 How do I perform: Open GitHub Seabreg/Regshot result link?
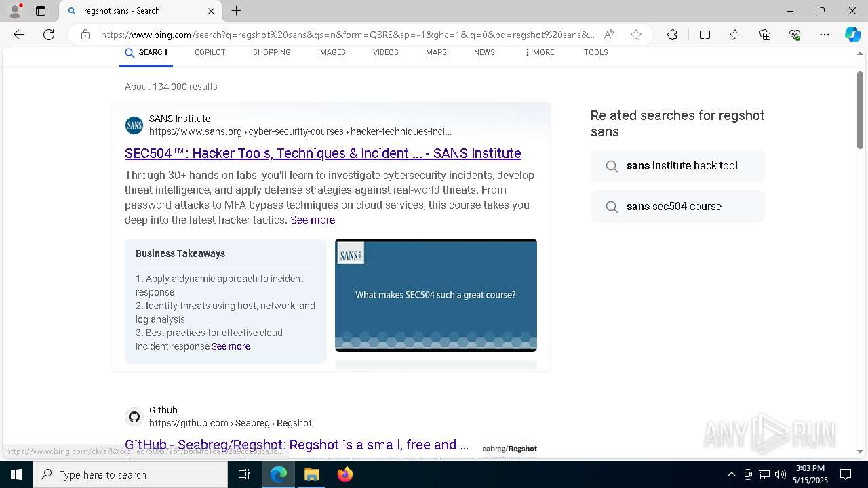(x=296, y=445)
